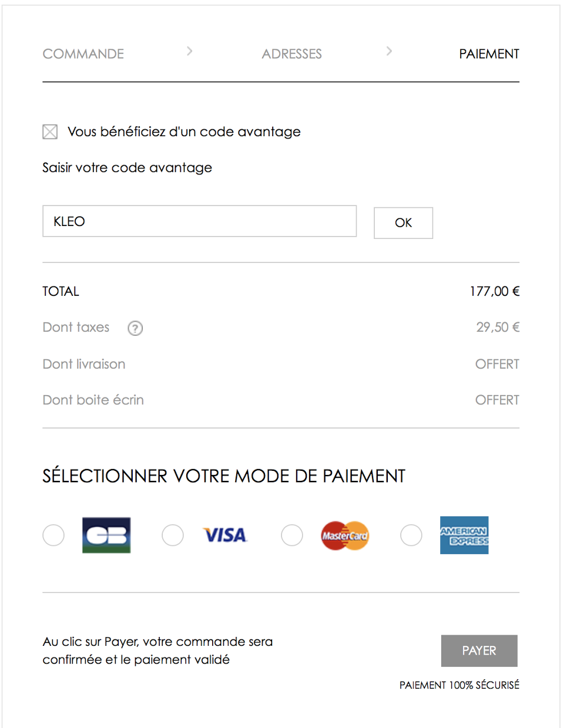Open the ADRESSES step

pos(291,53)
